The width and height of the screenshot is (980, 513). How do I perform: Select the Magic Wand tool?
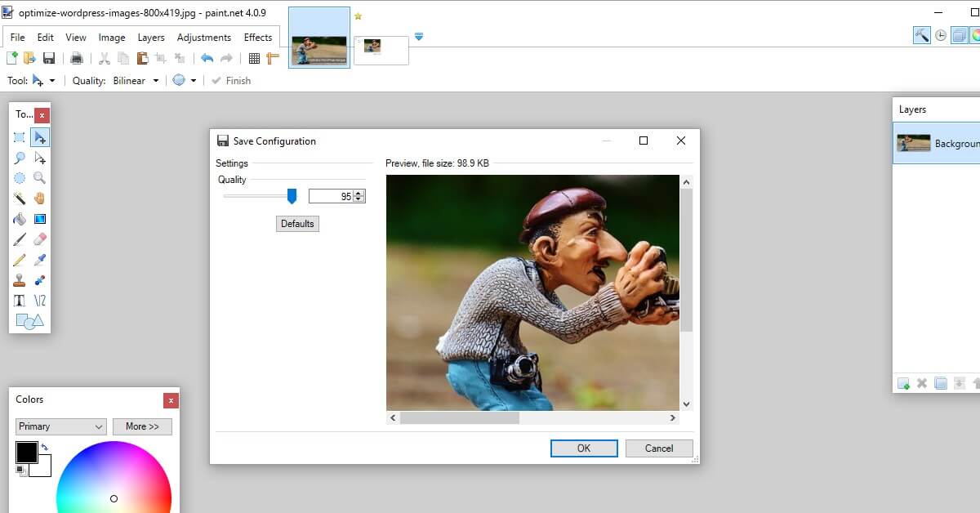(x=20, y=199)
